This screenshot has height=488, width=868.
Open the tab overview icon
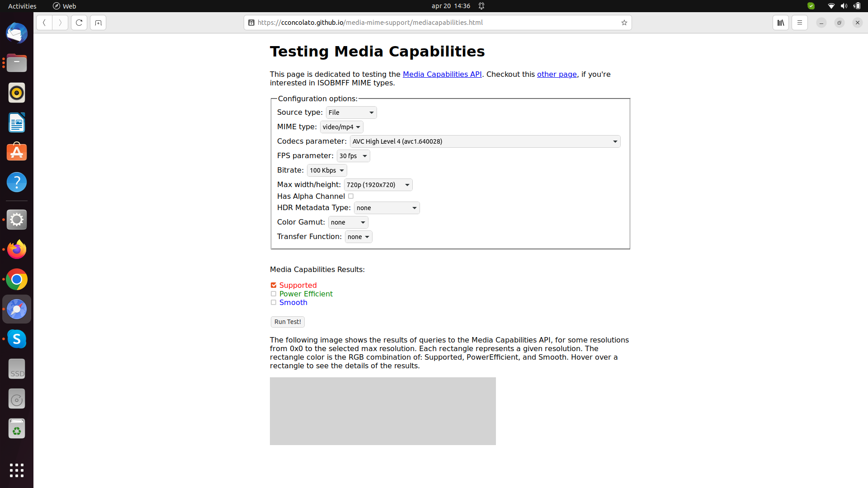[x=98, y=23]
